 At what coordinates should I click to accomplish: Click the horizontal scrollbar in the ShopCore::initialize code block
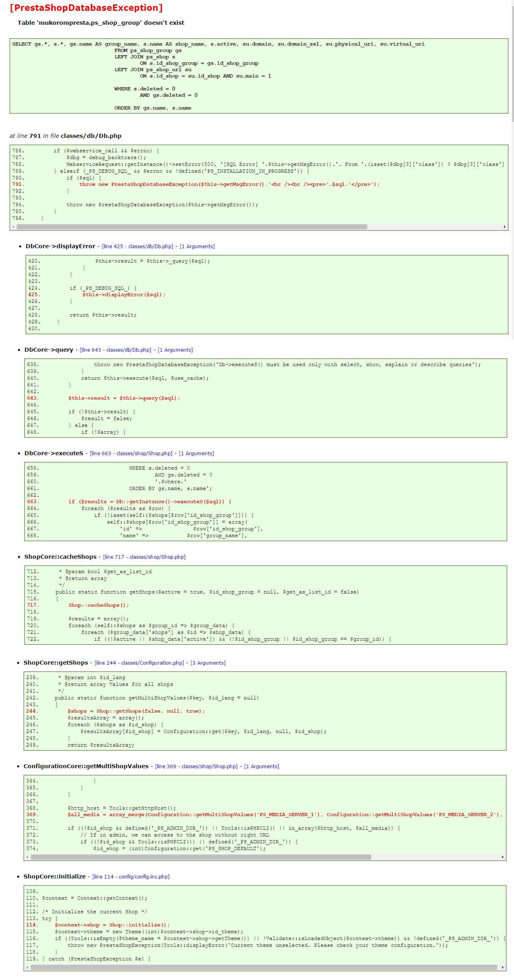pyautogui.click(x=264, y=967)
